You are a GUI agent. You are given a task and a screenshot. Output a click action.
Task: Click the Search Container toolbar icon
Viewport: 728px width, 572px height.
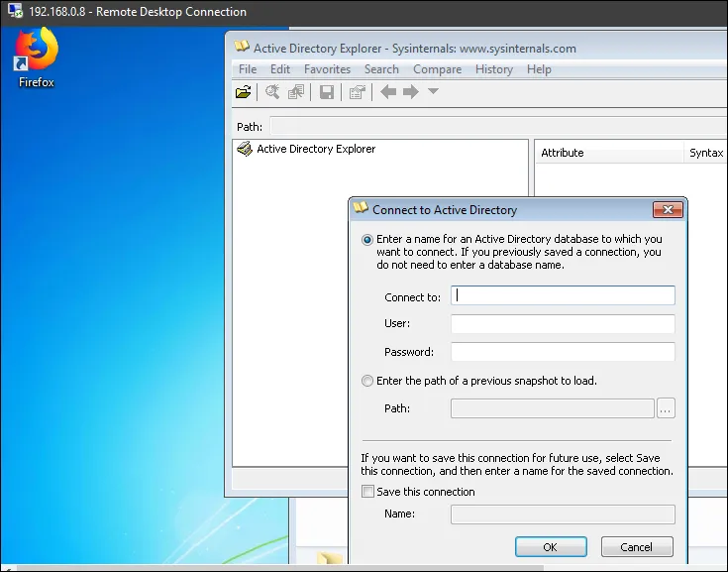point(272,92)
